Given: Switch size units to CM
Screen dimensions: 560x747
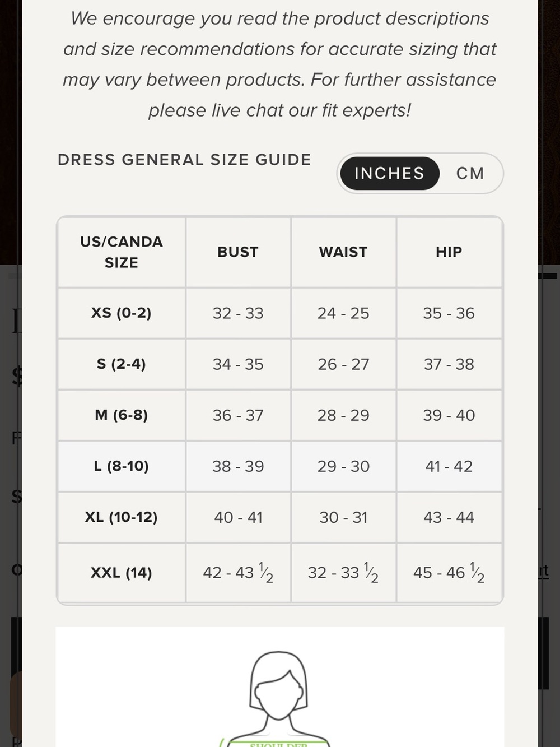Looking at the screenshot, I should click(470, 174).
